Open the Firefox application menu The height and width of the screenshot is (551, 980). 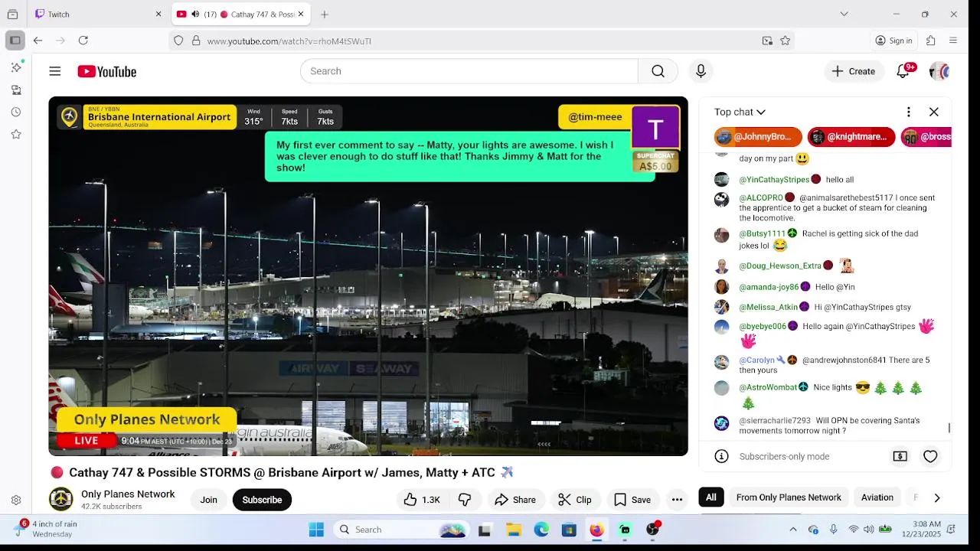click(x=953, y=41)
